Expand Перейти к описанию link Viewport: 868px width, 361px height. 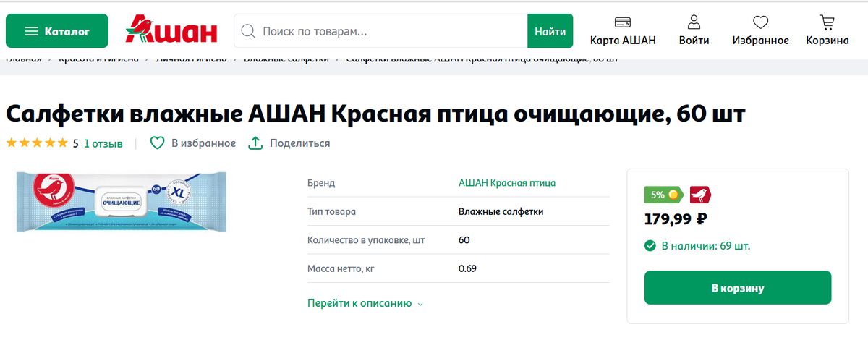point(365,303)
